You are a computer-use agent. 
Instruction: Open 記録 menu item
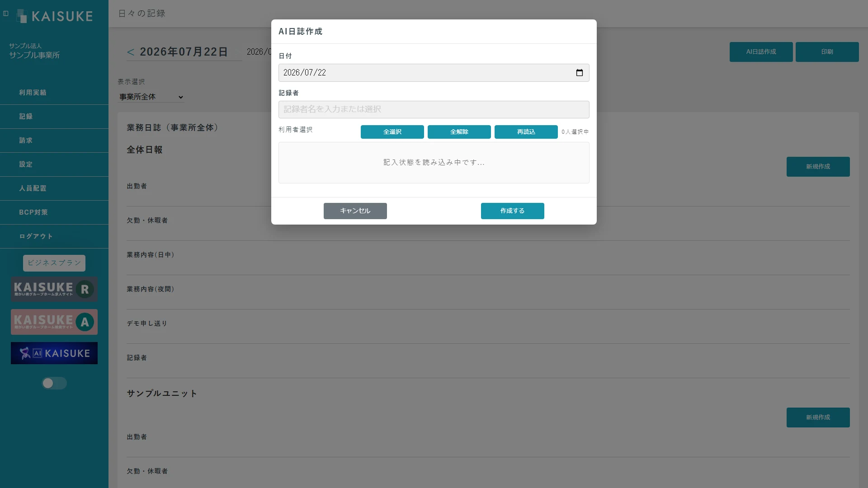pos(54,117)
